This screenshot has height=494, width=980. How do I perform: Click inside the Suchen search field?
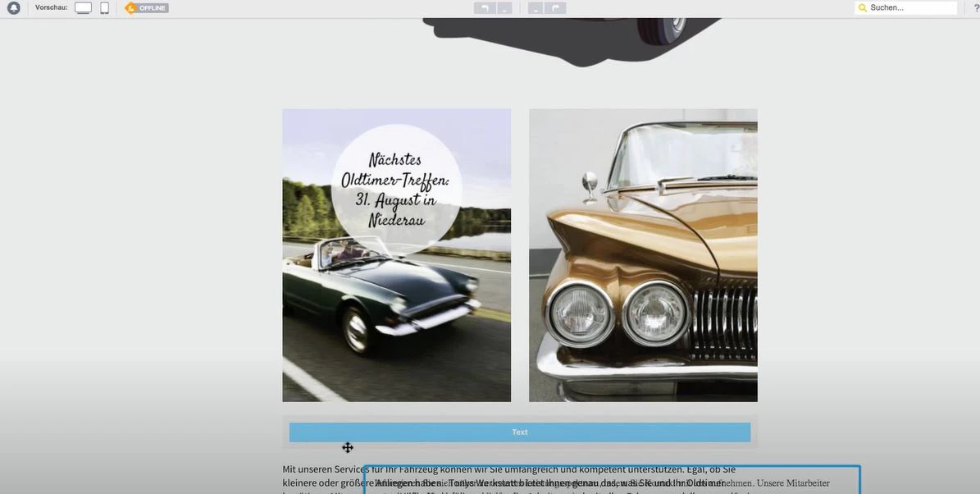(x=906, y=7)
